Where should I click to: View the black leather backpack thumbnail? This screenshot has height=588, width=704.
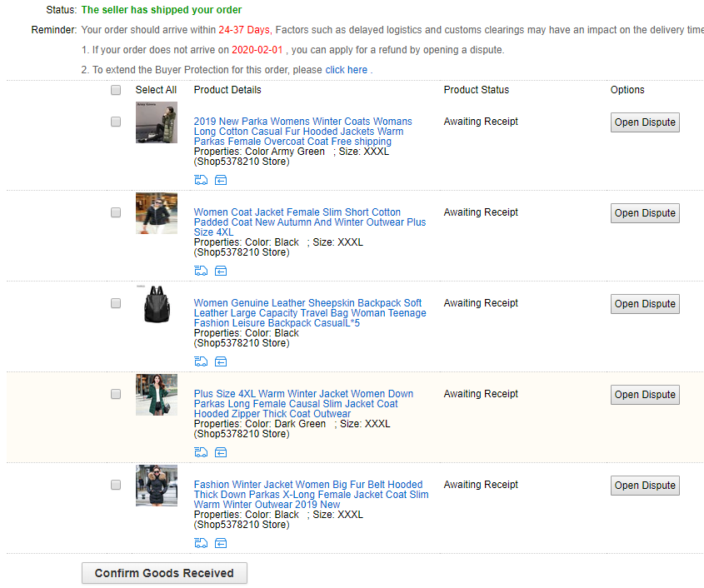(x=157, y=304)
